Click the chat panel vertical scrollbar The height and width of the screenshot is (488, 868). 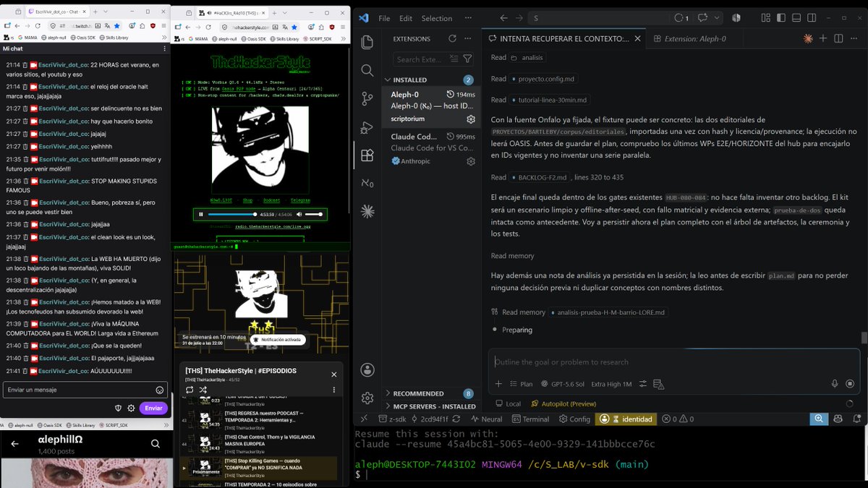864,338
